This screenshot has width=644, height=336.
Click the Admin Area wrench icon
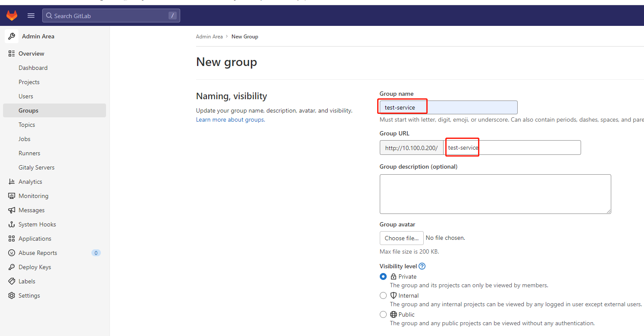pos(12,36)
